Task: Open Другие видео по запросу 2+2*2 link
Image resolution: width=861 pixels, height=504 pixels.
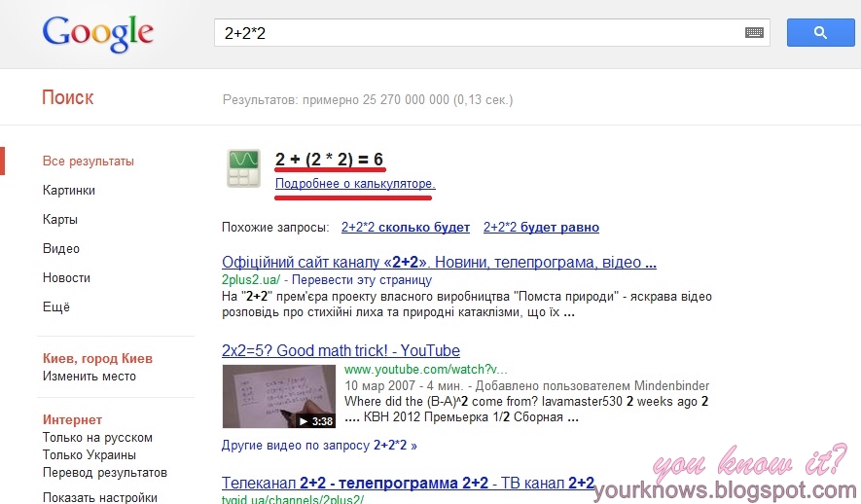Action: pyautogui.click(x=319, y=446)
